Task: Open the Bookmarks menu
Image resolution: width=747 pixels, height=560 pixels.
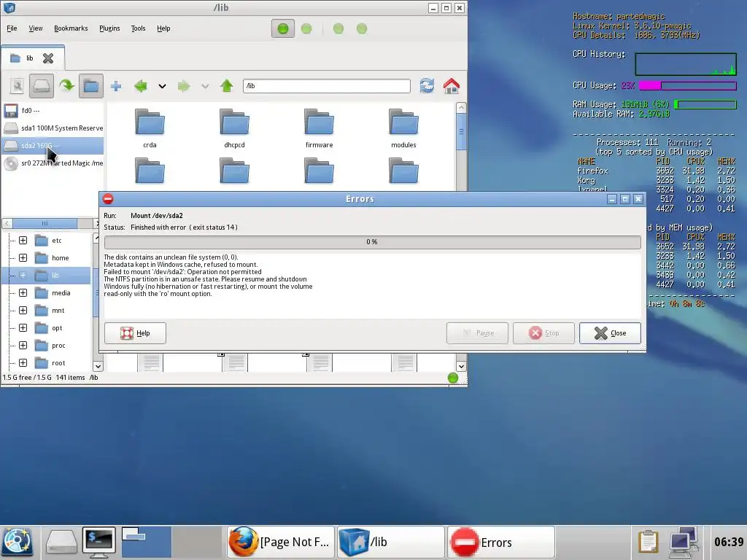Action: click(71, 28)
